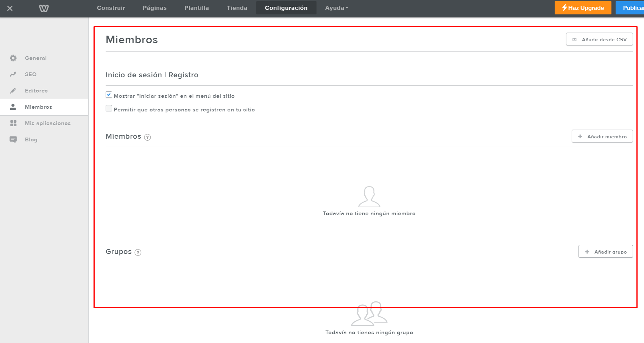Uncheck Mostrar "Iniciar sesión" en el menú
644x343 pixels.
point(109,95)
